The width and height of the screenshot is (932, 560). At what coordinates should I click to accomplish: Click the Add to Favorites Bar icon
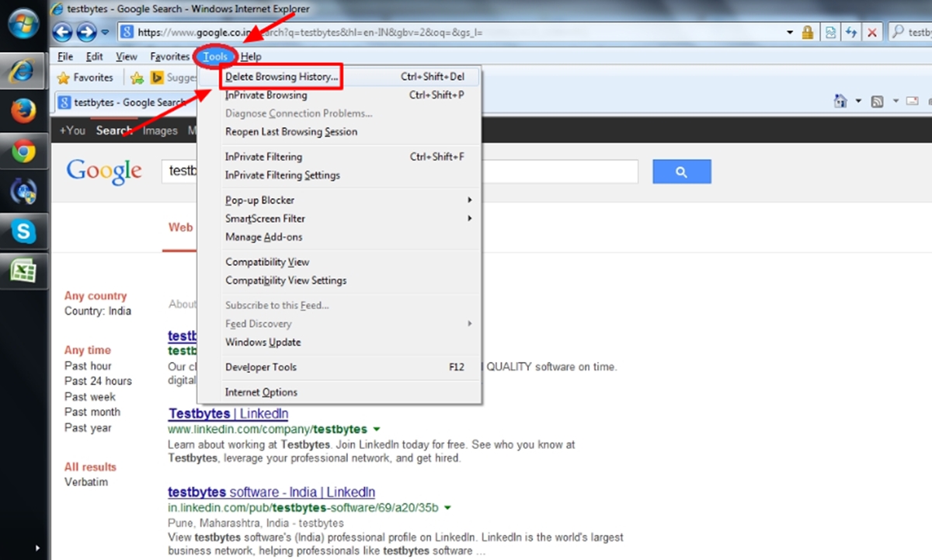tap(137, 78)
